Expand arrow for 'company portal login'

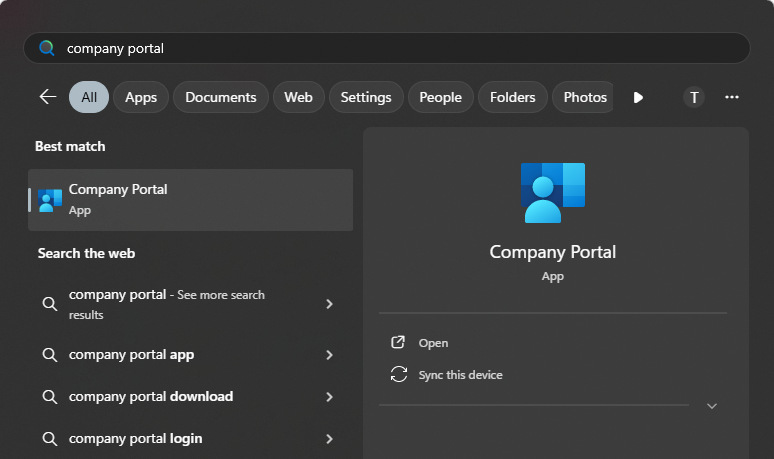329,438
